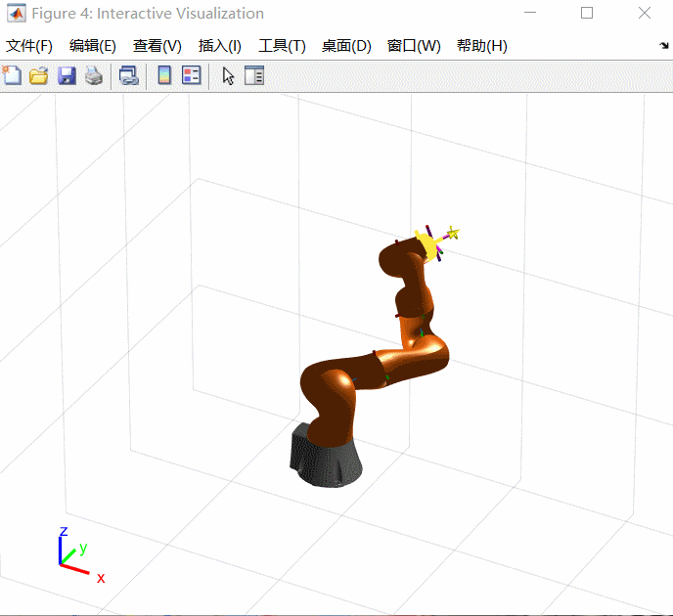673x616 pixels.
Task: Click the green y axis label
Action: click(x=83, y=548)
